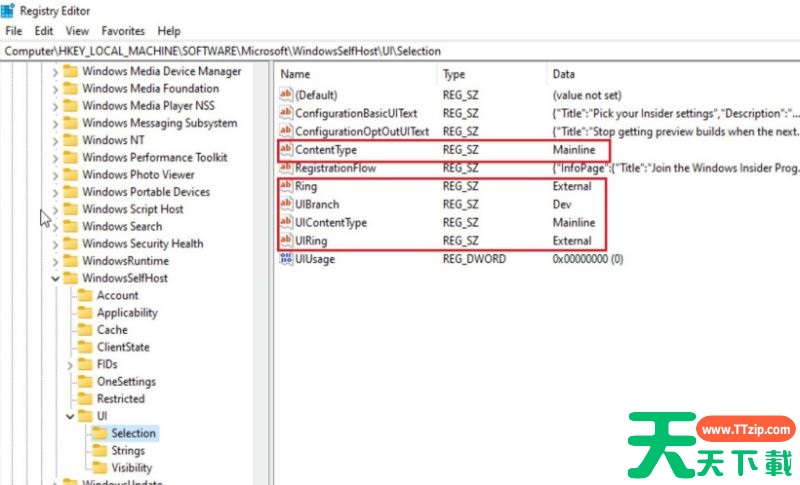Expand Windows Photo Viewer key
The image size is (800, 485).
55,175
